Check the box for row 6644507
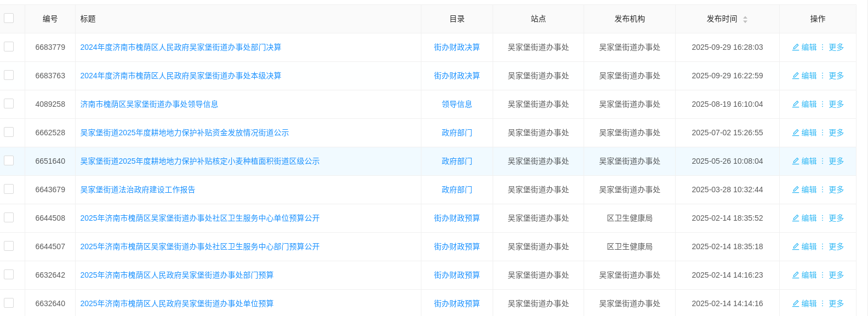Image resolution: width=868 pixels, height=316 pixels. [9, 246]
